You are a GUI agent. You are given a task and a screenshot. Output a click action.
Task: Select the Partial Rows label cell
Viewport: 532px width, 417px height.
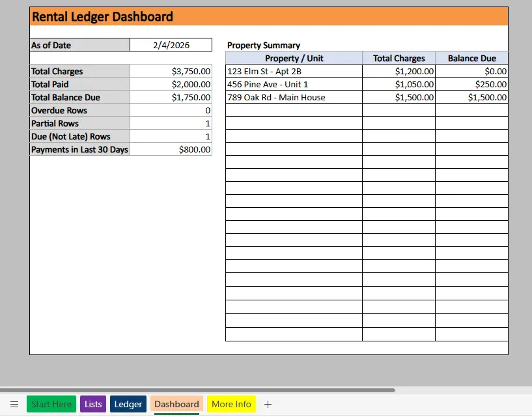pyautogui.click(x=79, y=123)
